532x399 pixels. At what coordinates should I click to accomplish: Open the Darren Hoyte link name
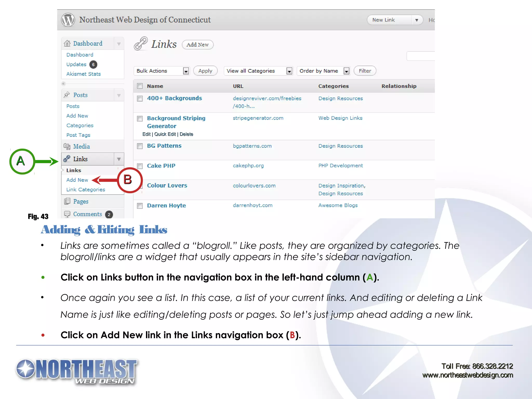pyautogui.click(x=166, y=205)
